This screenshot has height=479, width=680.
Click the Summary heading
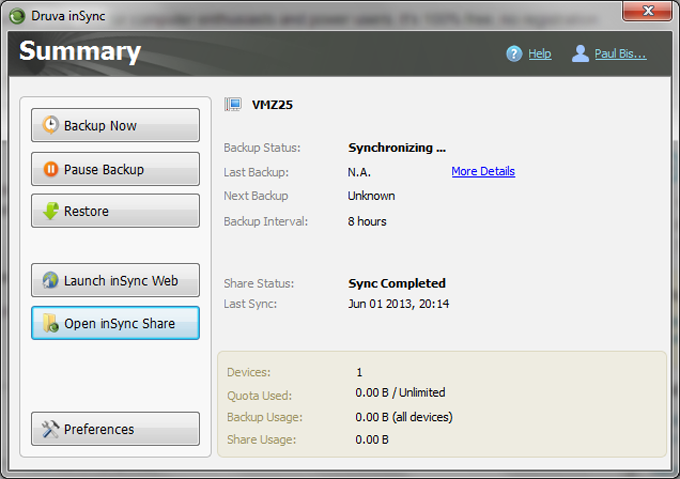click(x=80, y=51)
